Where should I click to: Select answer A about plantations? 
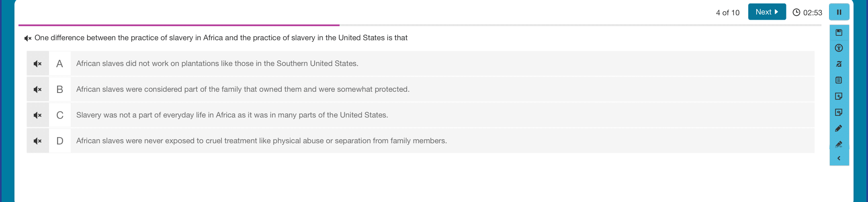coord(432,64)
